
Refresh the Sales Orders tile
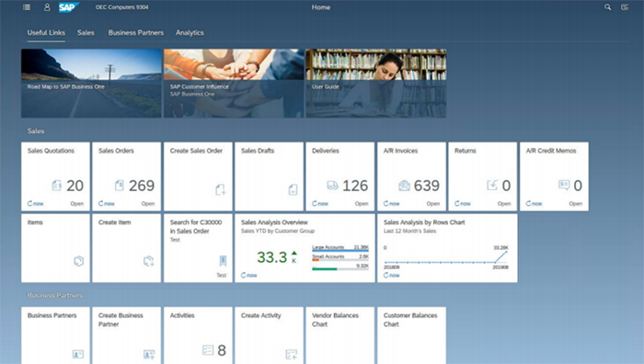coord(107,203)
